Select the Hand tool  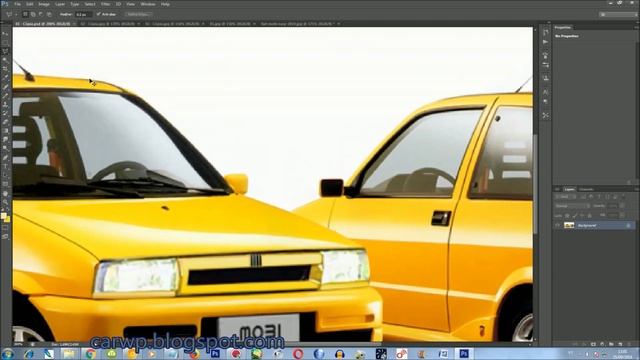(x=5, y=193)
